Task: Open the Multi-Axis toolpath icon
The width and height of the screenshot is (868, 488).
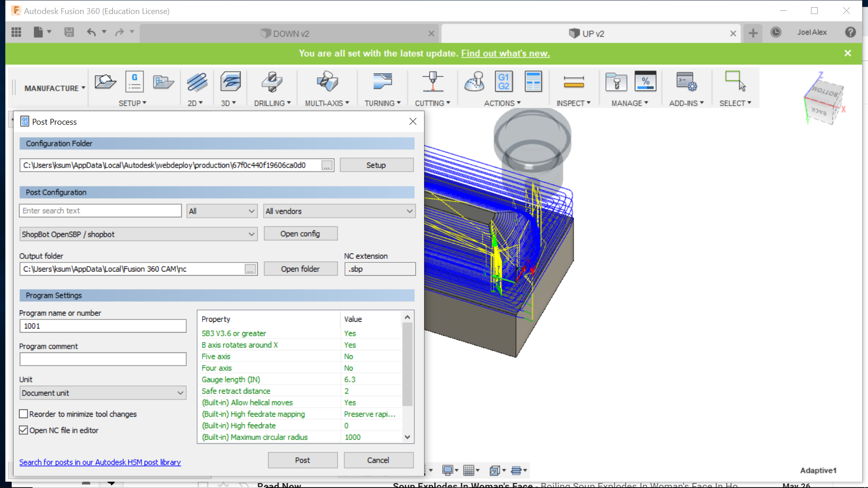Action: [x=327, y=82]
